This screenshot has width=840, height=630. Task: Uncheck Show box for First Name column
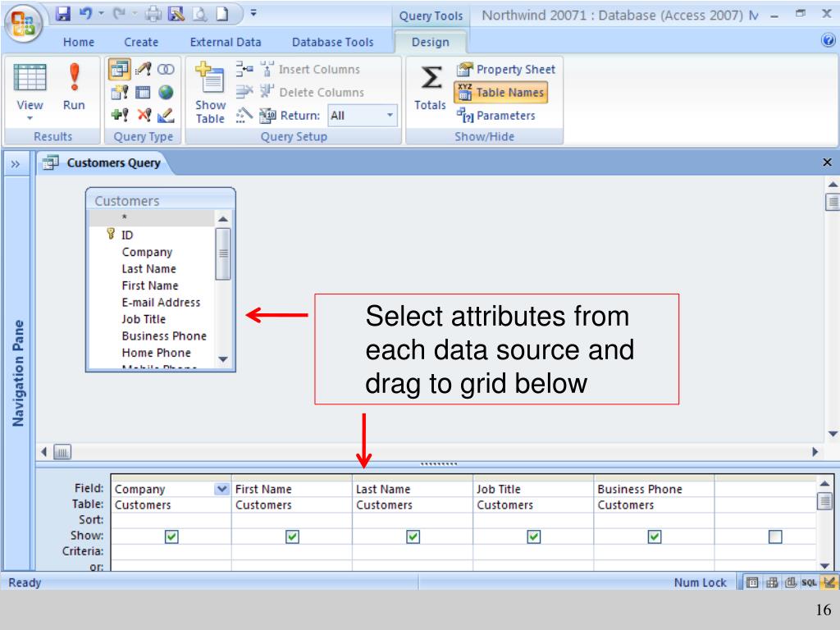click(292, 536)
